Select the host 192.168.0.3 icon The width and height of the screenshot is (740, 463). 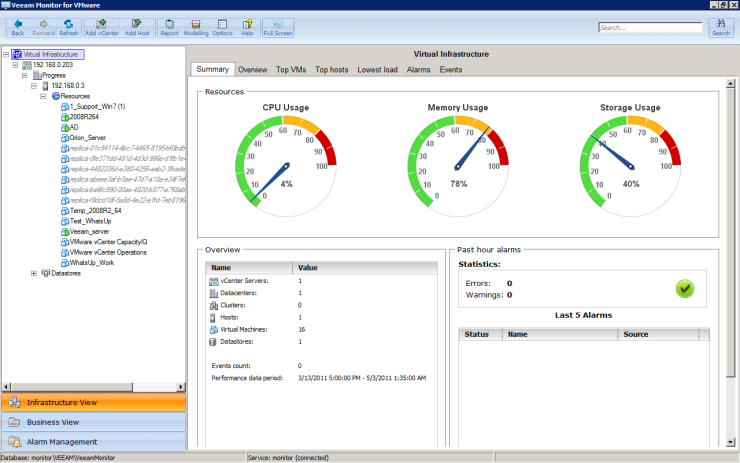pos(45,85)
